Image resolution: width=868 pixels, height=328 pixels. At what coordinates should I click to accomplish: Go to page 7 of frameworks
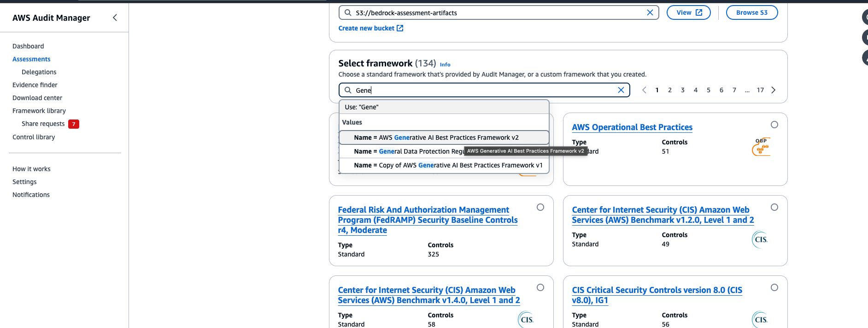[734, 90]
